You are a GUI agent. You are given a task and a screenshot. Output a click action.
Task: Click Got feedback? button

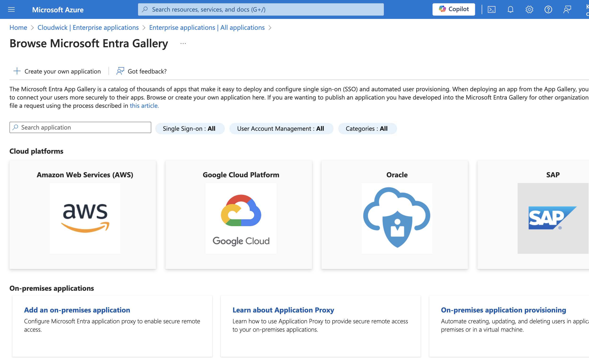click(x=142, y=71)
